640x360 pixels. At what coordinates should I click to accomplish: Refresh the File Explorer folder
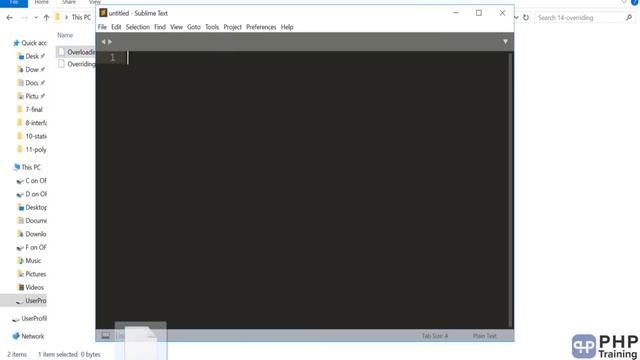click(526, 18)
